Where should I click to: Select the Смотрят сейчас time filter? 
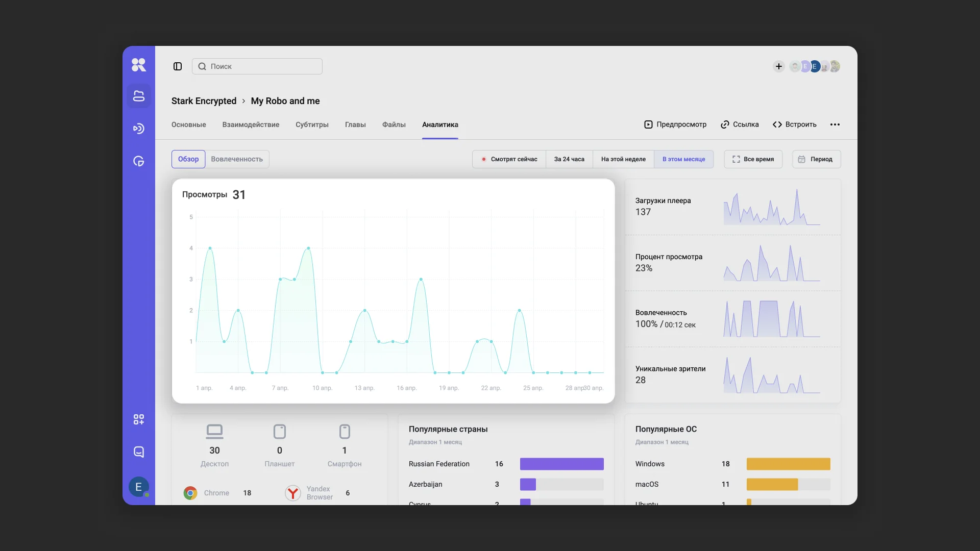[509, 159]
